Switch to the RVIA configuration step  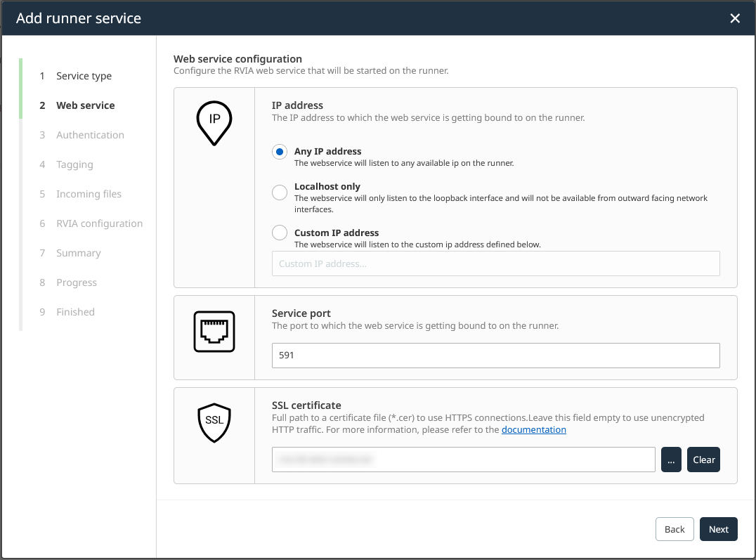pyautogui.click(x=99, y=223)
